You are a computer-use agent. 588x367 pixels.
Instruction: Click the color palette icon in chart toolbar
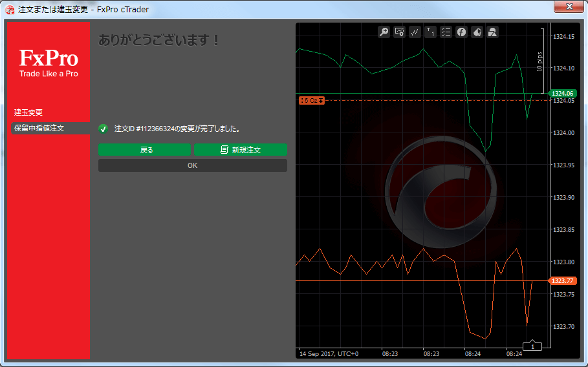coord(477,32)
